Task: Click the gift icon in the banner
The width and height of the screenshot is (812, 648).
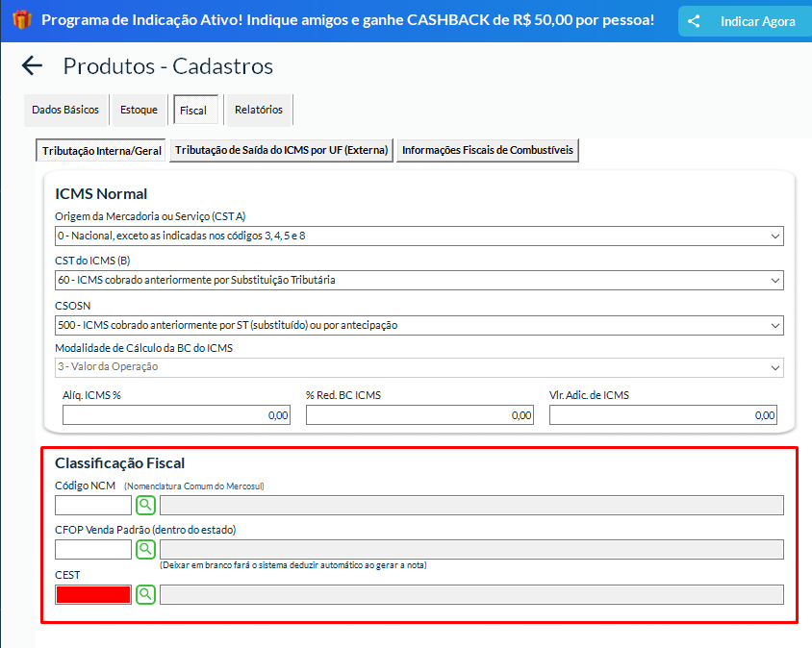Action: (x=21, y=20)
